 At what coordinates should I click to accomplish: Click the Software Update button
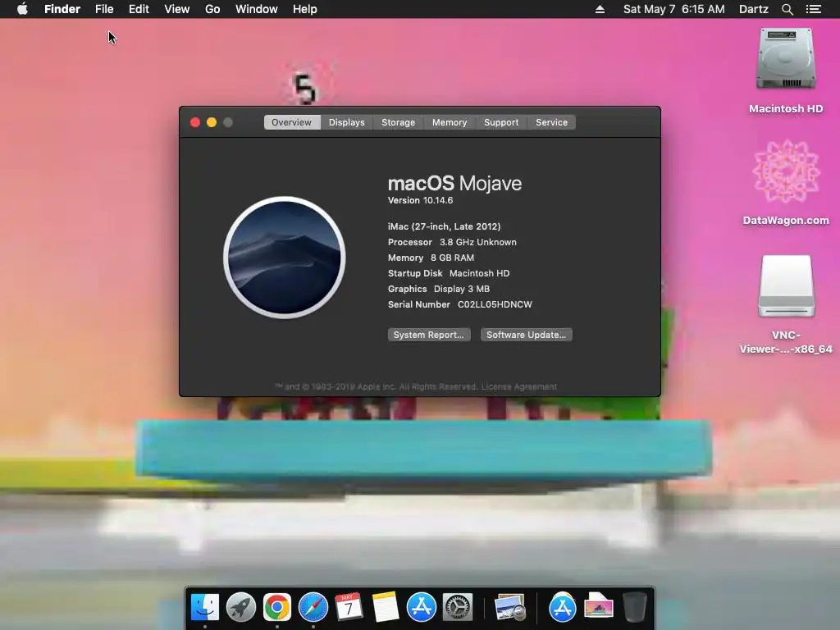526,335
